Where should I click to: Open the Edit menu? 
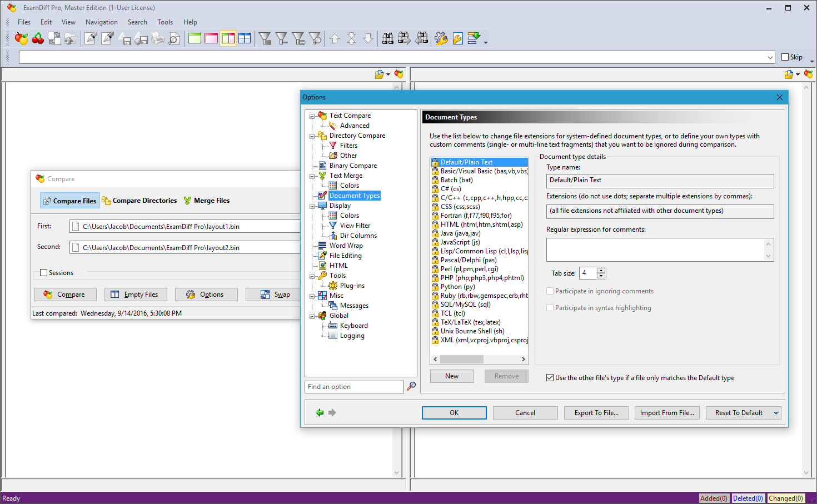tap(46, 22)
